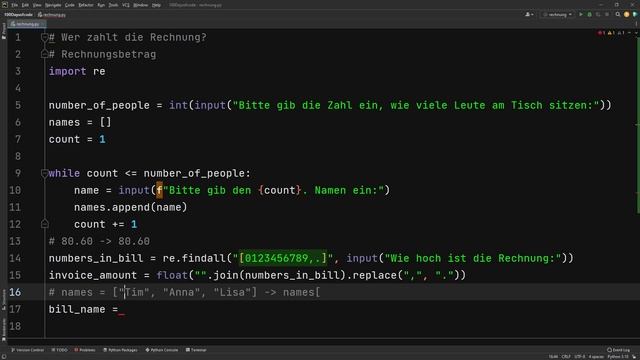
Task: Open the Version Control tool window
Action: (x=27, y=350)
